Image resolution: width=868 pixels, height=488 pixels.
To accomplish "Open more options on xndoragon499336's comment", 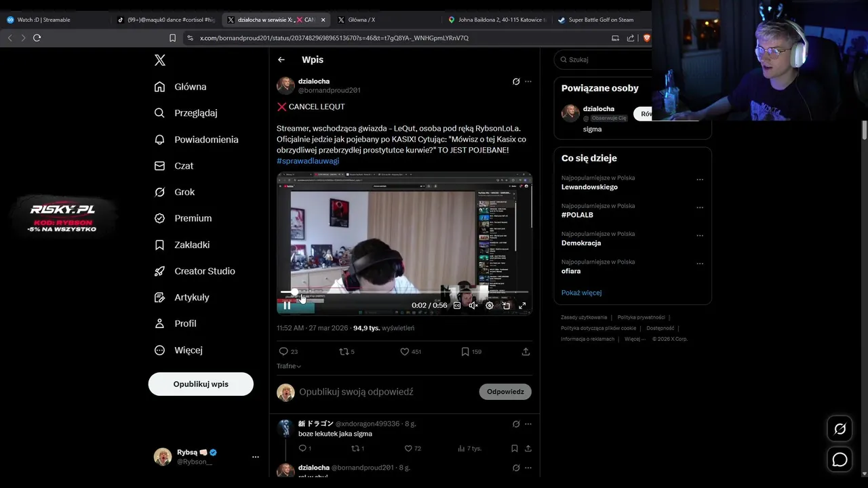I will click(528, 424).
